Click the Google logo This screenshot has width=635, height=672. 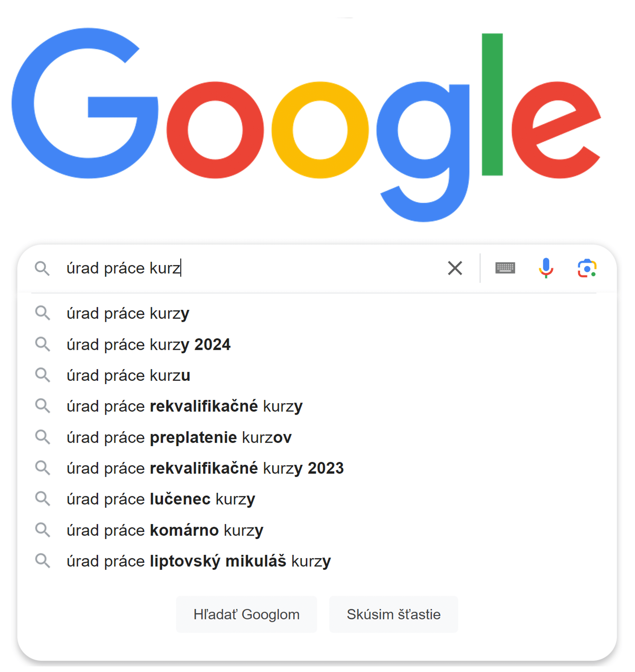click(306, 125)
